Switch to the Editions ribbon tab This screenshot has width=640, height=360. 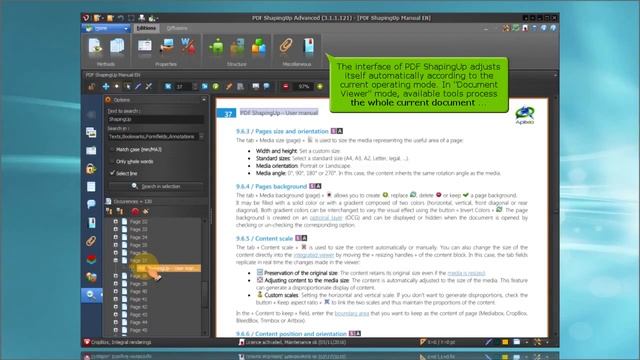(146, 28)
